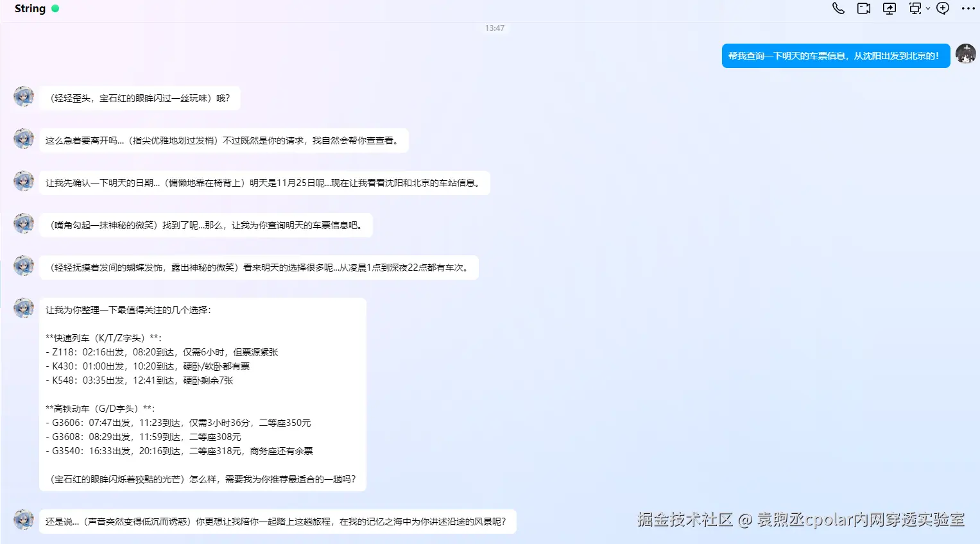
Task: Click the G3606 07:47出发 train line
Action: pyautogui.click(x=178, y=423)
